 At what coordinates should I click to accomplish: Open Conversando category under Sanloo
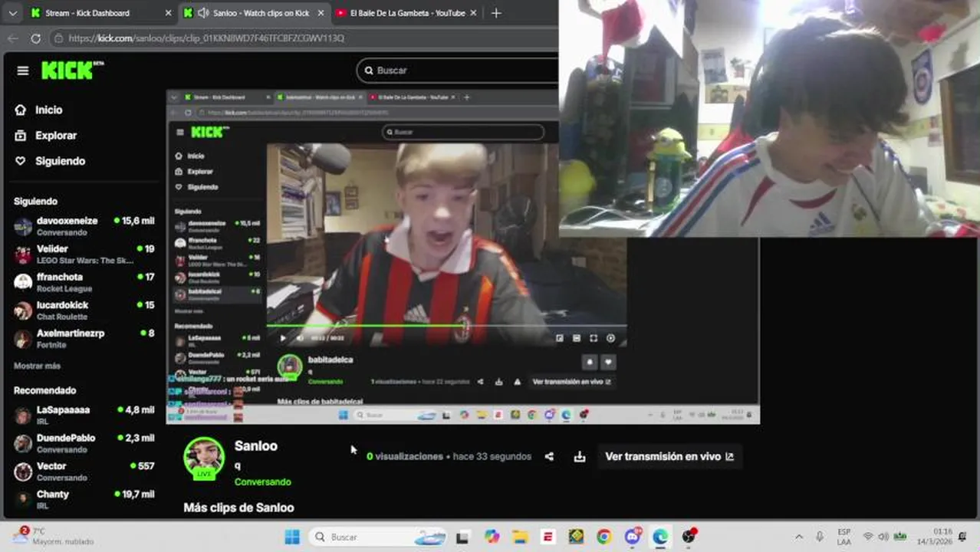pyautogui.click(x=263, y=482)
